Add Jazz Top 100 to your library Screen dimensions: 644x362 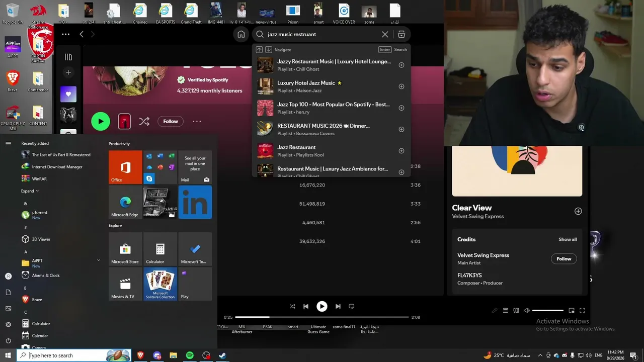(401, 108)
